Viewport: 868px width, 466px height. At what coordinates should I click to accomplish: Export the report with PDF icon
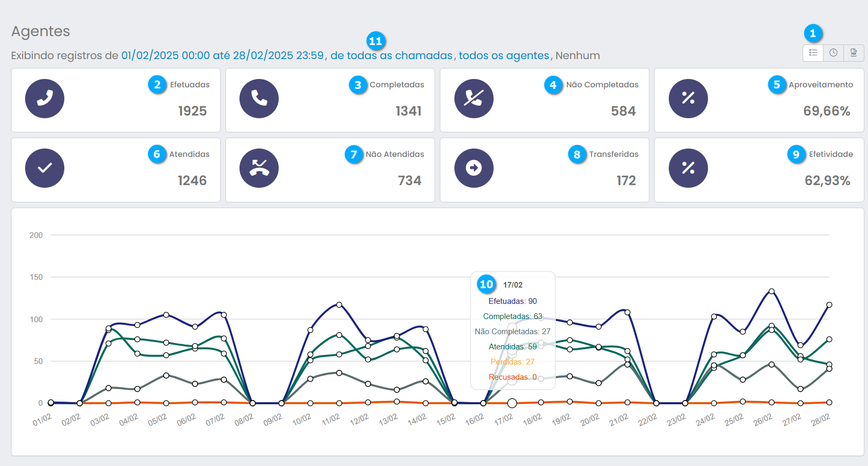coord(853,53)
